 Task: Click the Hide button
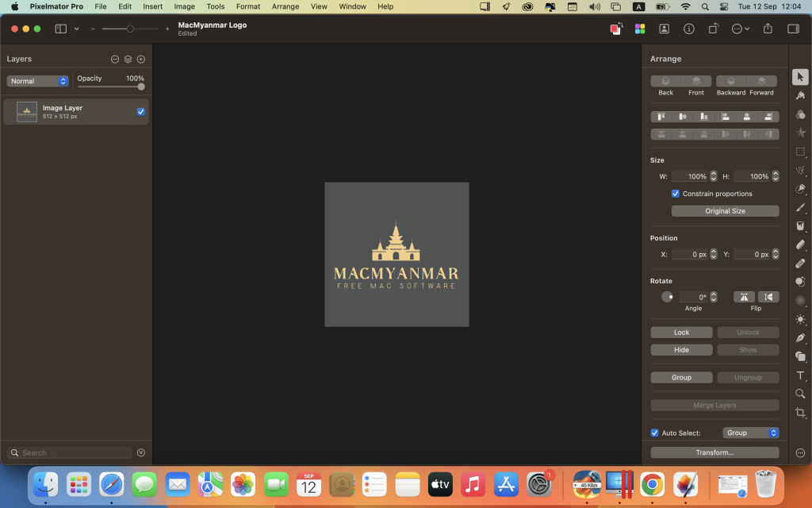click(681, 350)
